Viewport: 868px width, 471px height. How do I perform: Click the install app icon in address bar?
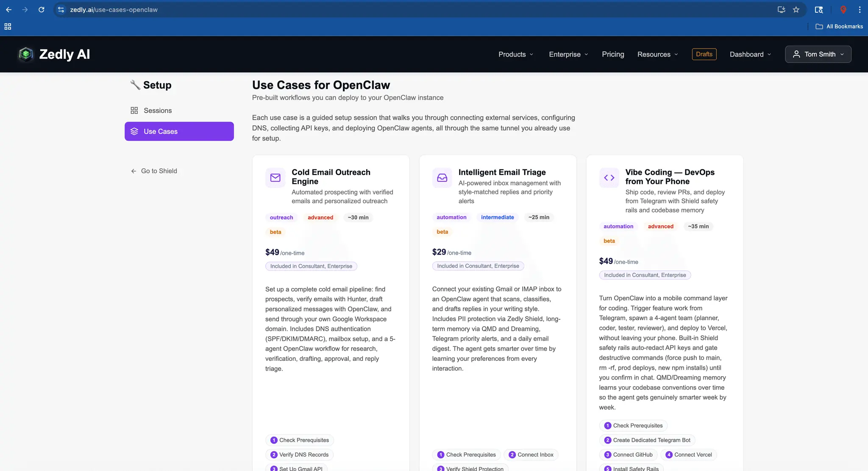click(x=781, y=9)
